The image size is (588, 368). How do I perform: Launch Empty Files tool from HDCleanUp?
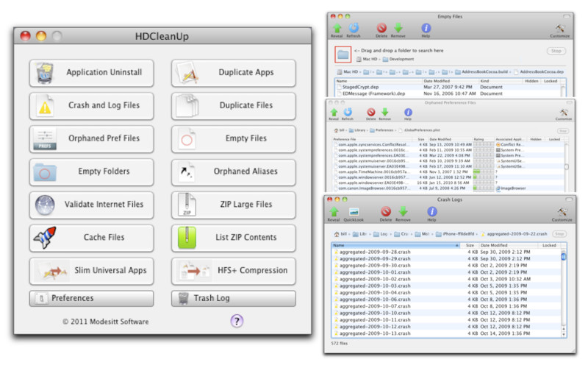point(233,138)
